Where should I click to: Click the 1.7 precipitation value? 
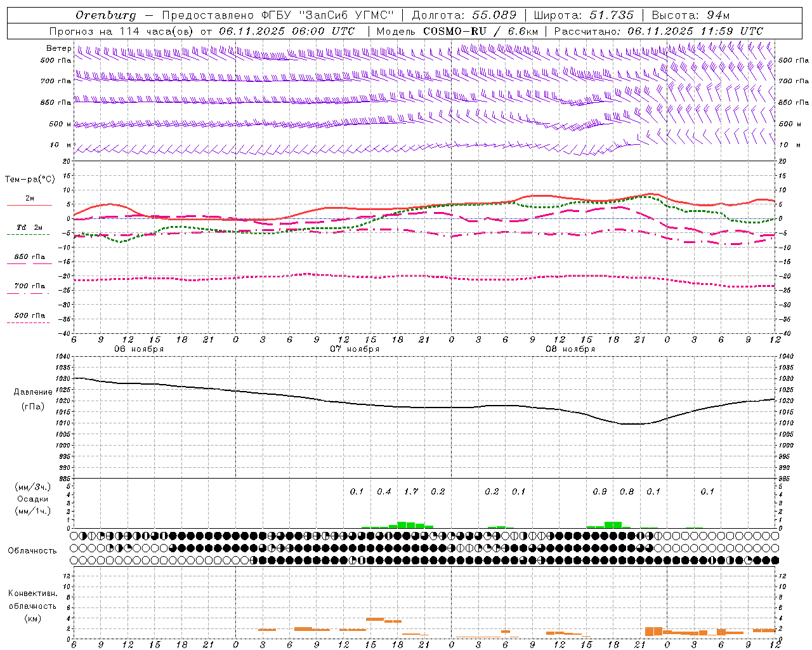[411, 491]
